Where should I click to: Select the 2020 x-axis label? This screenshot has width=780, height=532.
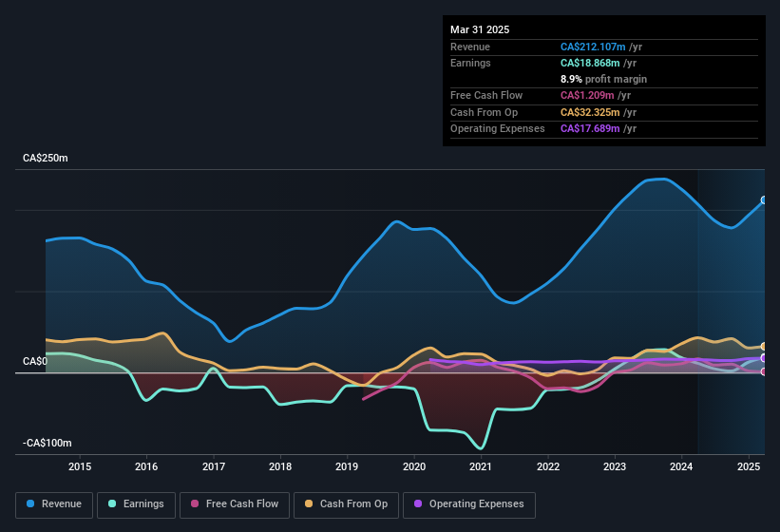[x=414, y=466]
